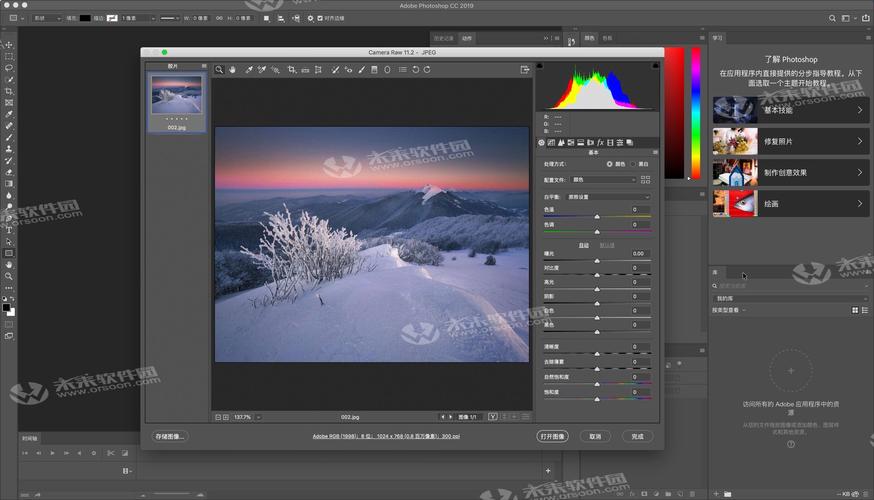Select the Transform tool in Camera Raw
Viewport: 874px width, 500px height.
coord(318,70)
